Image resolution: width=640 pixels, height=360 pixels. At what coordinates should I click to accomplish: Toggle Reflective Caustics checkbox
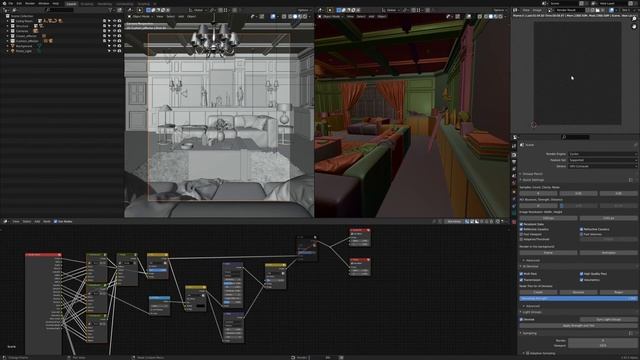click(521, 229)
